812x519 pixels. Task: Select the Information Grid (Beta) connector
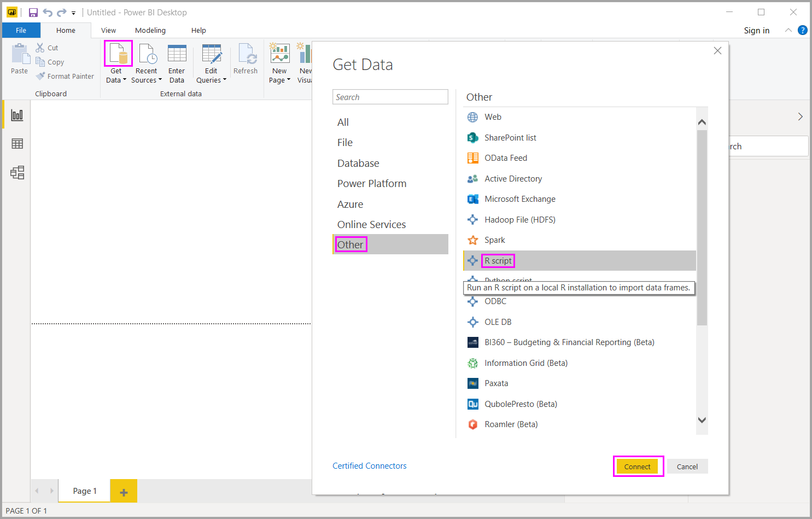pos(580,363)
